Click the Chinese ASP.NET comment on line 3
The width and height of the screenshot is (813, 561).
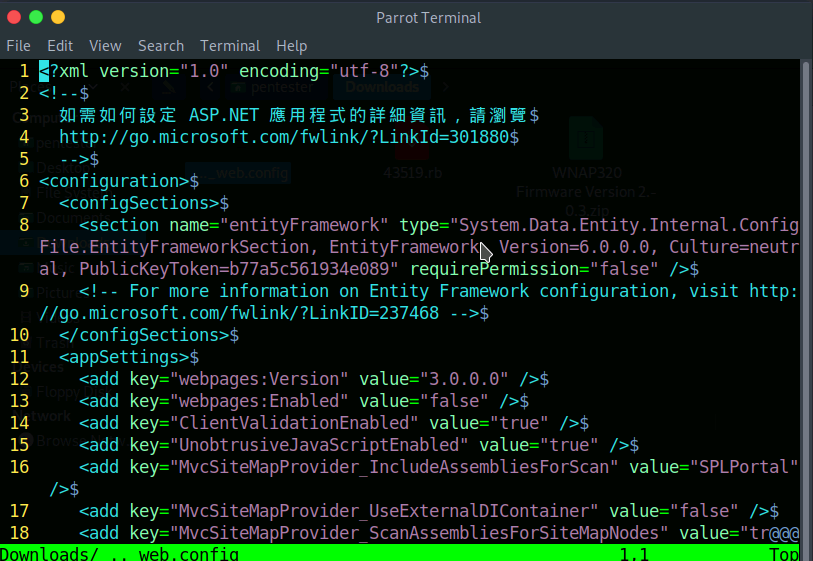[293, 115]
